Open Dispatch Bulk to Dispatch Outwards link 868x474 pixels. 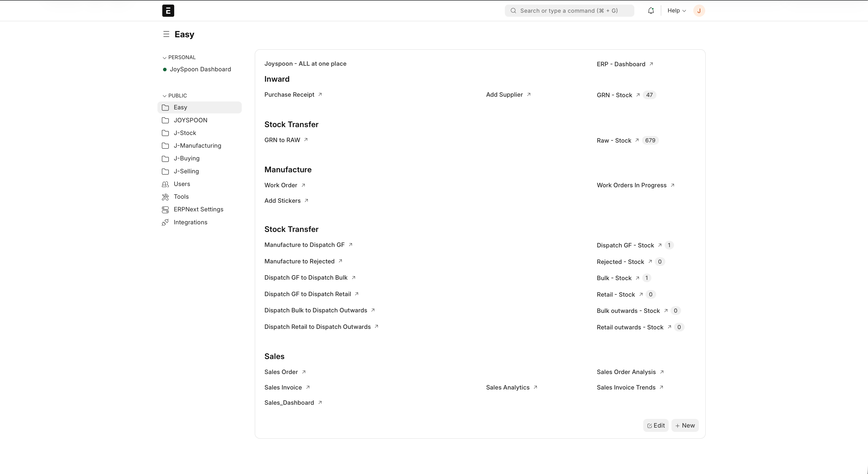point(316,310)
